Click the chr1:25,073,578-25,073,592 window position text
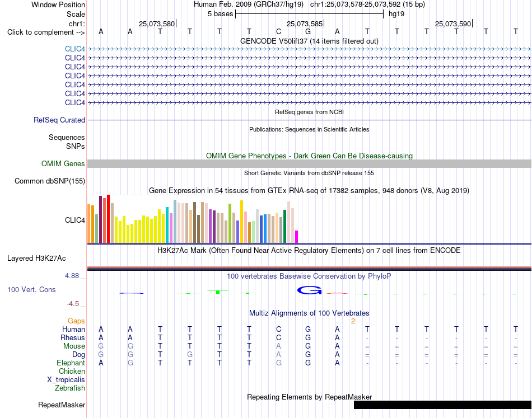This screenshot has width=532, height=418. (x=367, y=4)
